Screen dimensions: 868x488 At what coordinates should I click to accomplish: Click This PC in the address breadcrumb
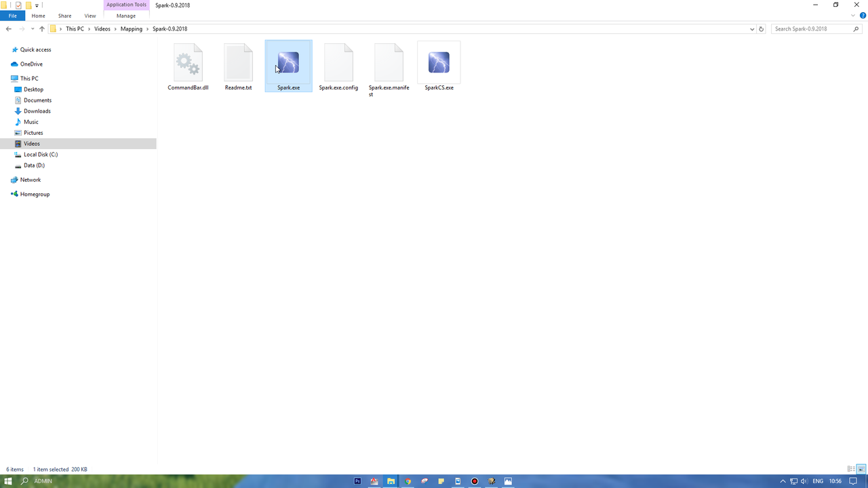(x=75, y=28)
